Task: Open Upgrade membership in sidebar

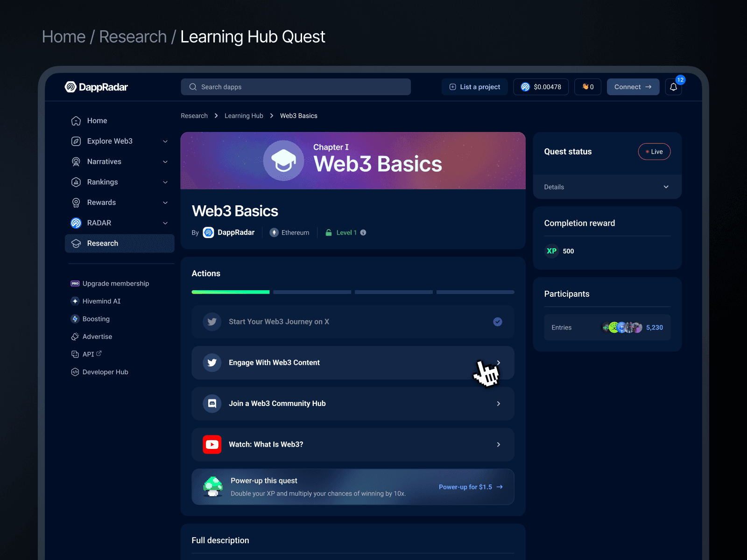Action: tap(110, 283)
